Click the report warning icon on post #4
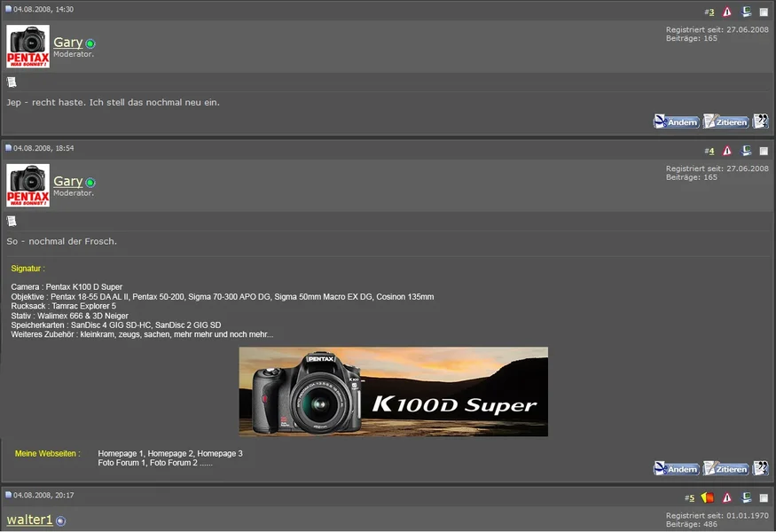The width and height of the screenshot is (776, 532). tap(726, 151)
